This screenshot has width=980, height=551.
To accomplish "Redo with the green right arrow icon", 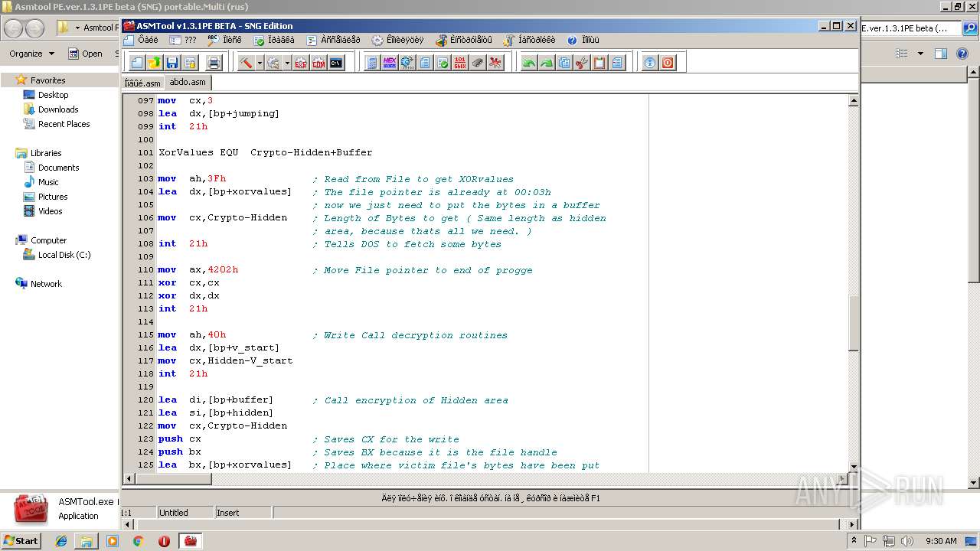I will [x=547, y=63].
